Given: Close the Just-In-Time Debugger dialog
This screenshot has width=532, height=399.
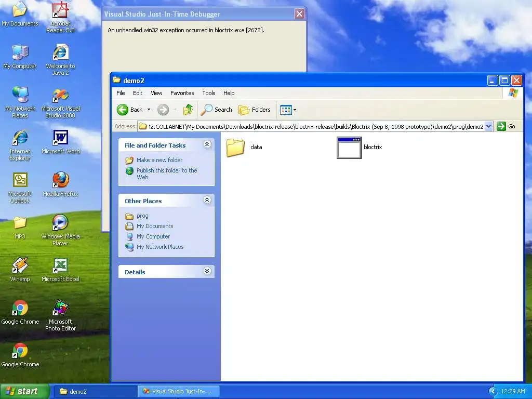Looking at the screenshot, I should (x=299, y=14).
